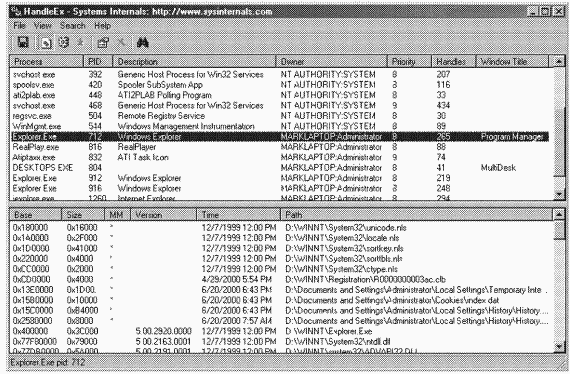This screenshot has width=570, height=374.
Task: Select highlighted Explorer.Exe row with PID 712
Action: click(279, 137)
